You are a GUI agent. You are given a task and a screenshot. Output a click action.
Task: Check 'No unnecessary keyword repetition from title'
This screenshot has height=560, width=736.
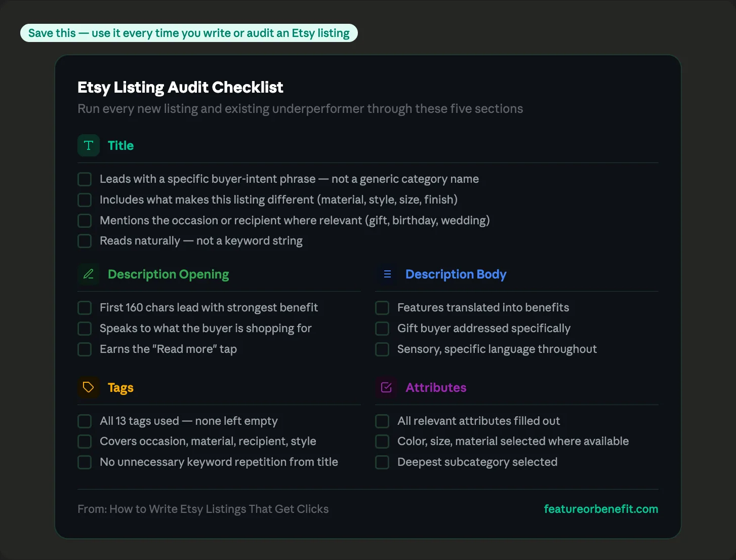[x=85, y=462]
